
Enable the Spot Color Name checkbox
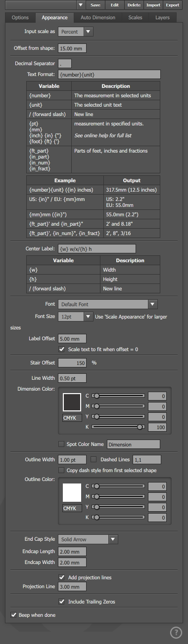click(x=62, y=444)
